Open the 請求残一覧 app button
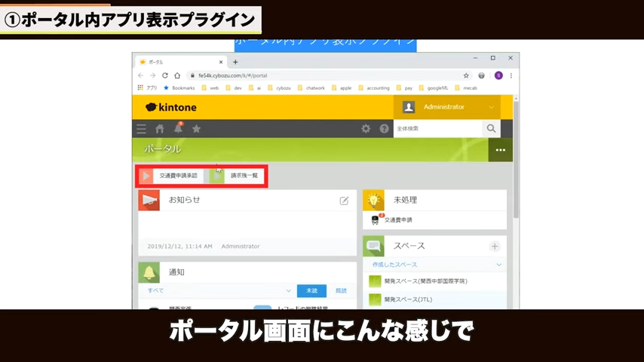Screen dimensions: 644x362 pyautogui.click(x=237, y=176)
